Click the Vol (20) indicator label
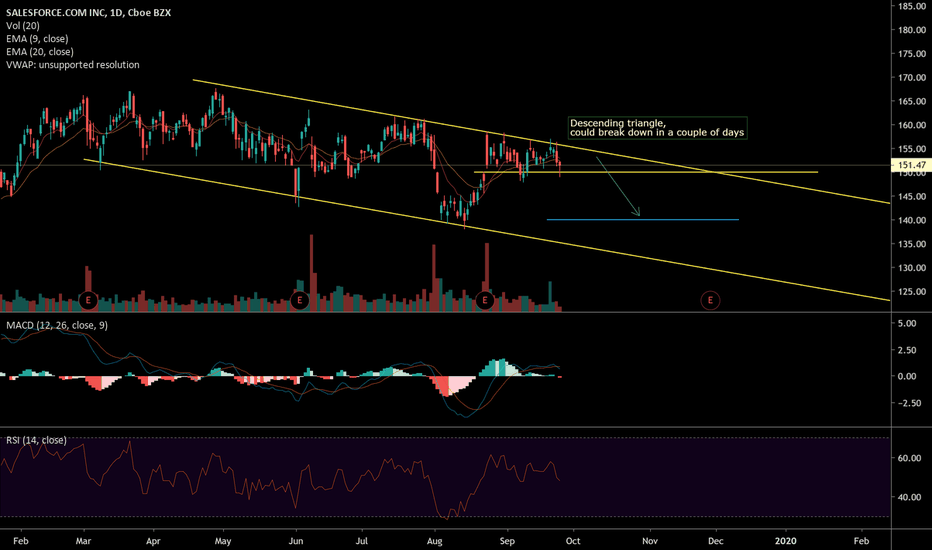 [23, 26]
